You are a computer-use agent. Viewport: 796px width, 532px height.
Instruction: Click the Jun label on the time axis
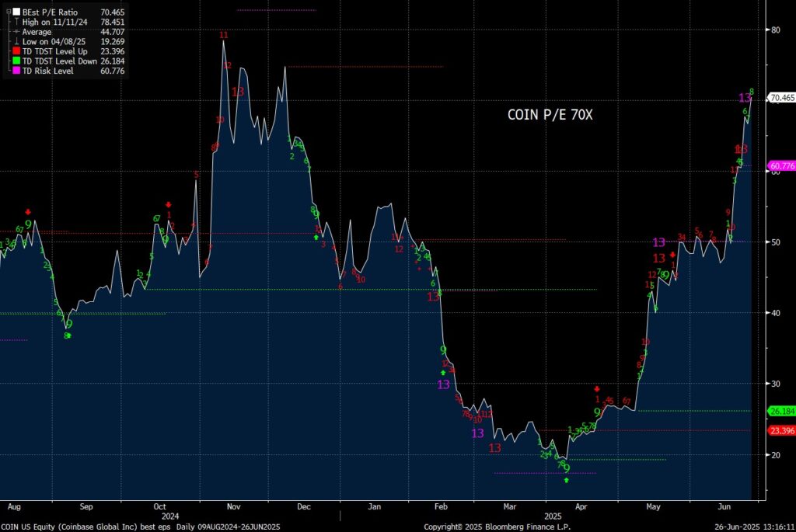(x=724, y=506)
